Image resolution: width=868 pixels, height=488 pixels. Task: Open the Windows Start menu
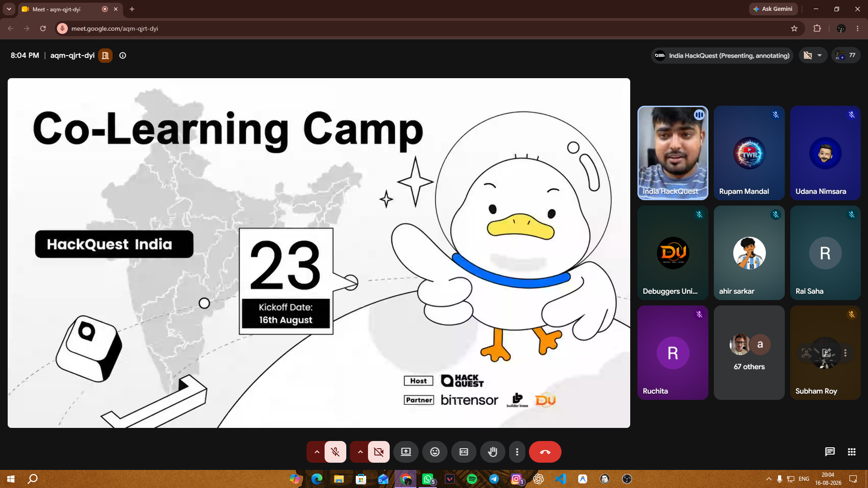(x=11, y=479)
